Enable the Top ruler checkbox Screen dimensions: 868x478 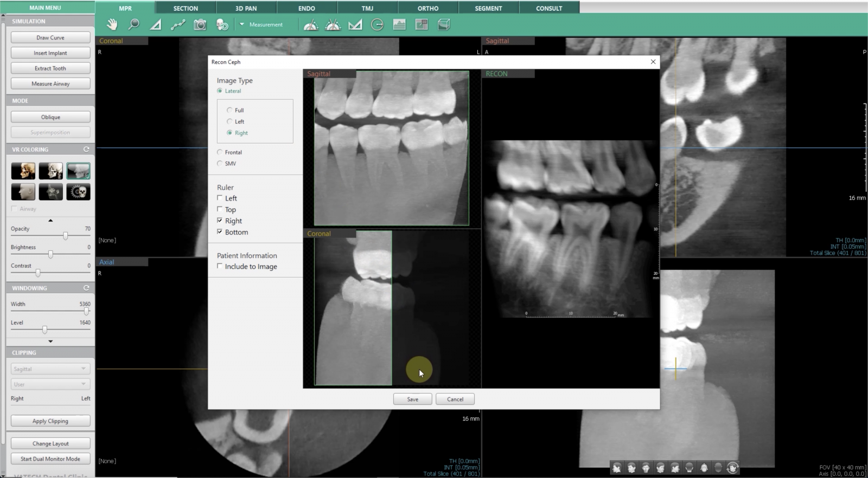[220, 209]
